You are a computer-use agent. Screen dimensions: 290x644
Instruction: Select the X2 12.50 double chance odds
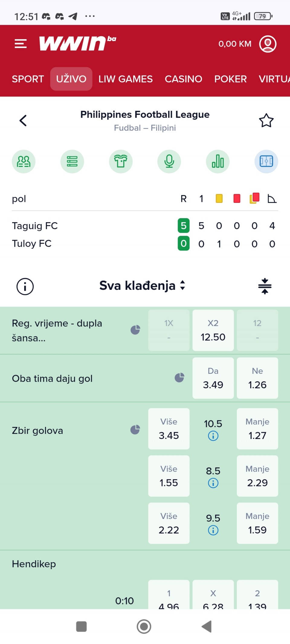point(213,330)
